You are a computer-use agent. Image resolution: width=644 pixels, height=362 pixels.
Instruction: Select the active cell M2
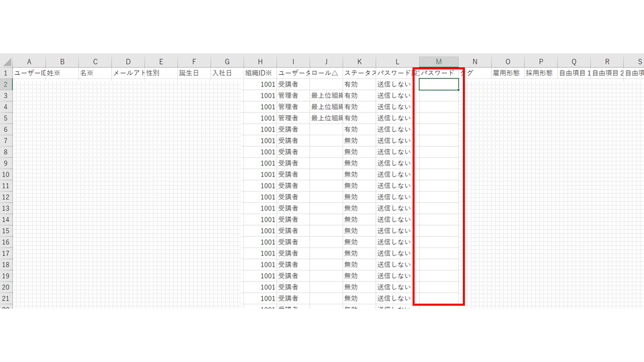(439, 84)
